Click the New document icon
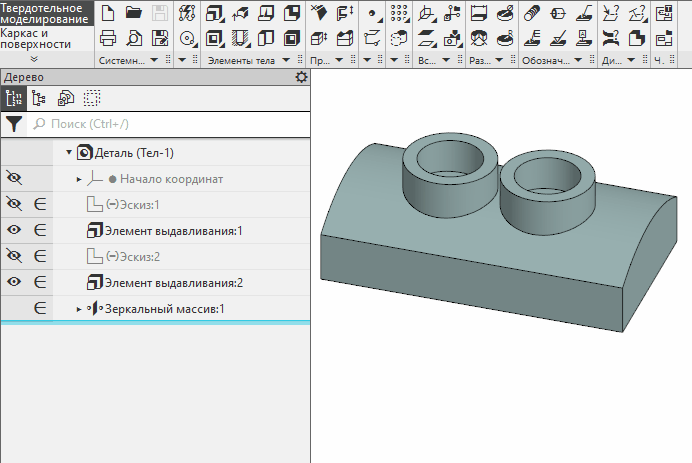 [108, 13]
